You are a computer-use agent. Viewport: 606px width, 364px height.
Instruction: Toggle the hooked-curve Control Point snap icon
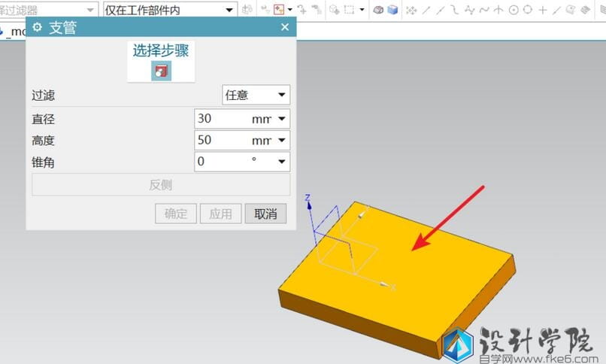click(x=455, y=10)
